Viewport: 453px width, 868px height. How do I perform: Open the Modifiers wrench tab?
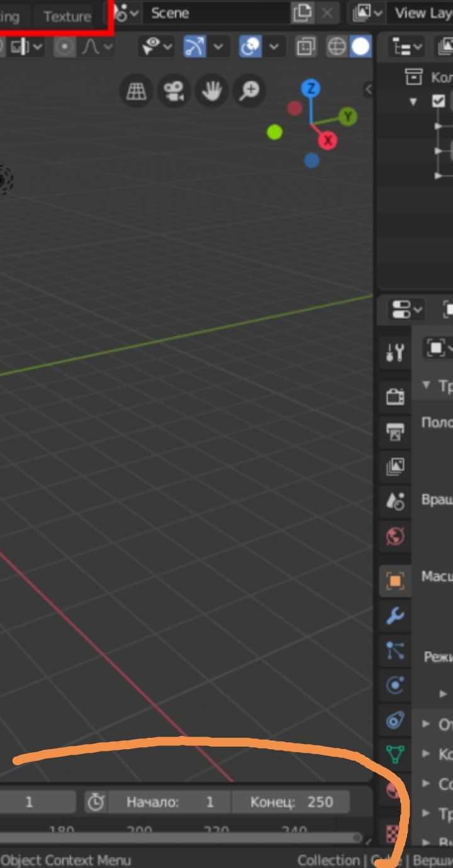pos(395,616)
